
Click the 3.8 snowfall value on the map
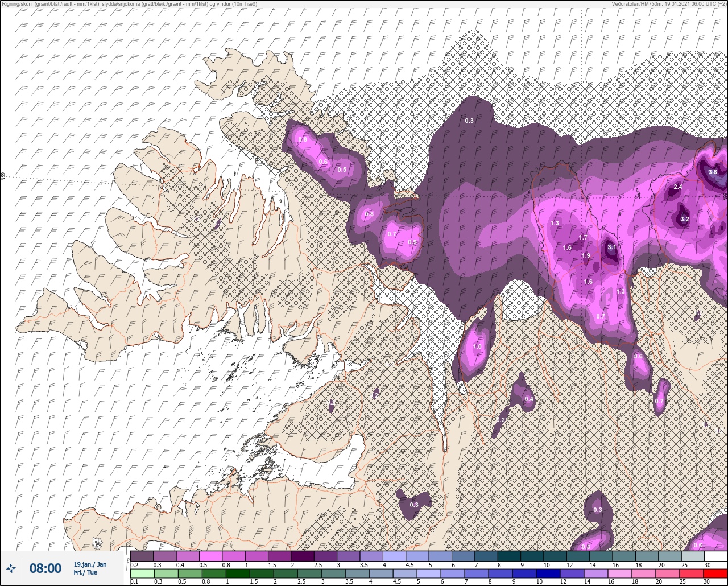[x=713, y=172]
